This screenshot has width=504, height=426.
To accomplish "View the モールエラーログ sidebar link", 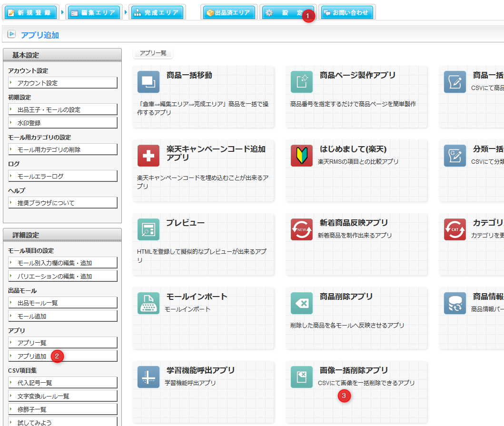I will 63,176.
